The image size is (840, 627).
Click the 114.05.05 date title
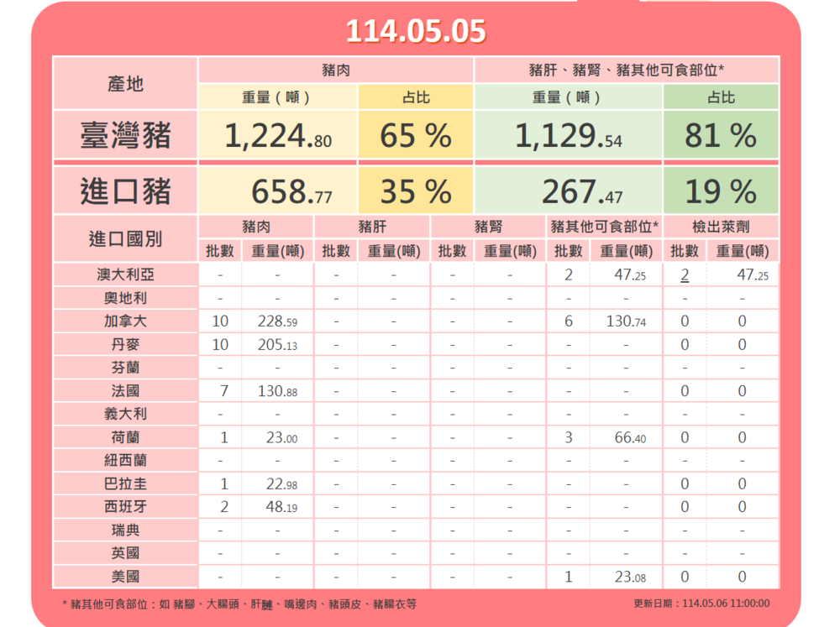[x=417, y=30]
